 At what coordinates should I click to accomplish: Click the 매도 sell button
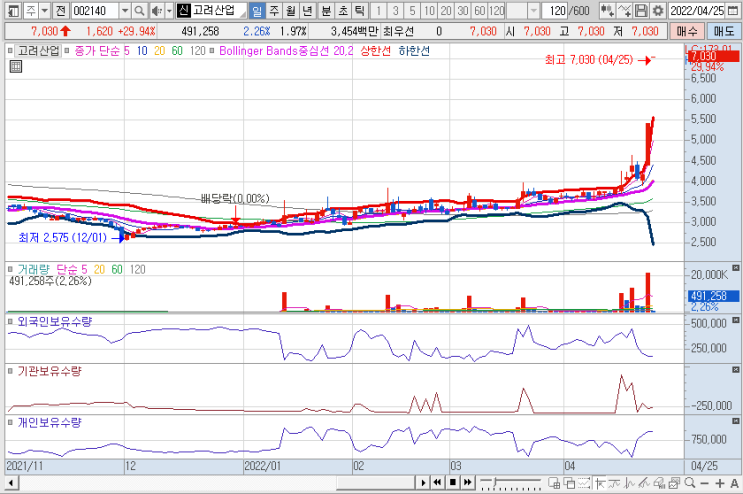pos(724,31)
